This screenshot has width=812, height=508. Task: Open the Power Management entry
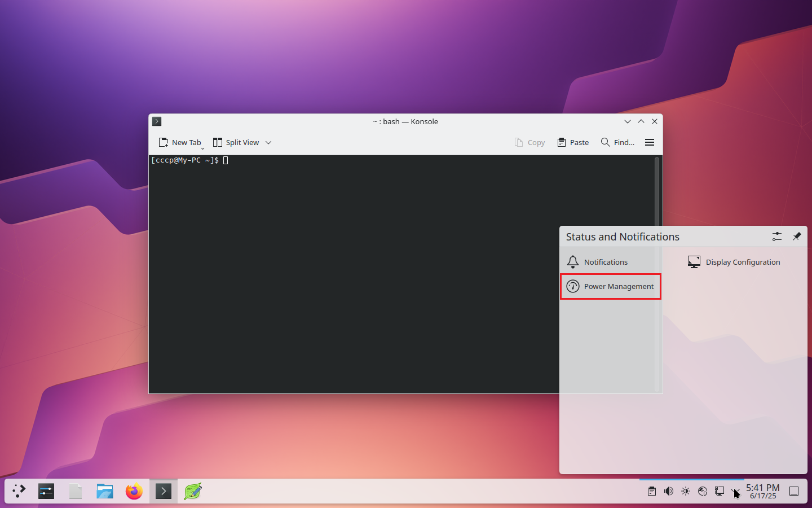(611, 286)
